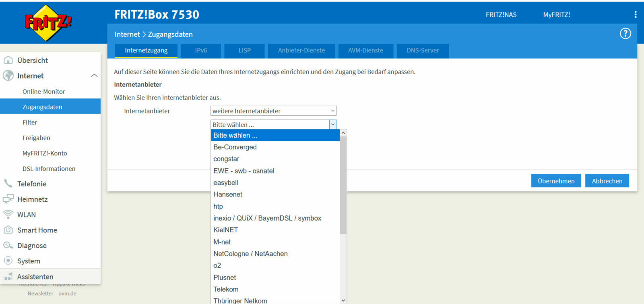Switch to the LISP tab

(244, 51)
